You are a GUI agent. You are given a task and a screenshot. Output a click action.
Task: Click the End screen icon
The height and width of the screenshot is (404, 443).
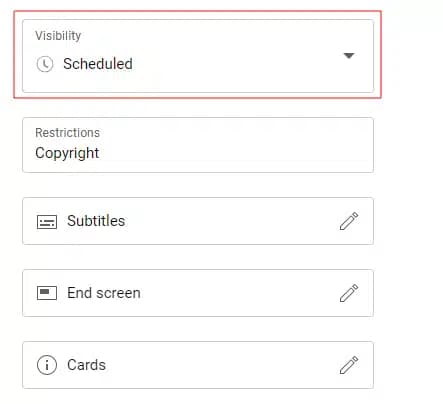[47, 293]
